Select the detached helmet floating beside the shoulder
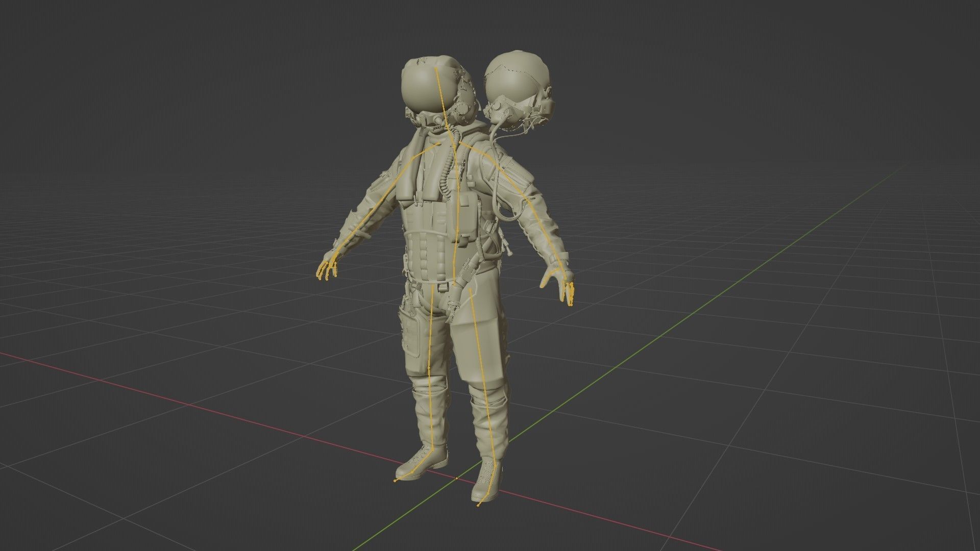This screenshot has width=980, height=551. point(519,92)
